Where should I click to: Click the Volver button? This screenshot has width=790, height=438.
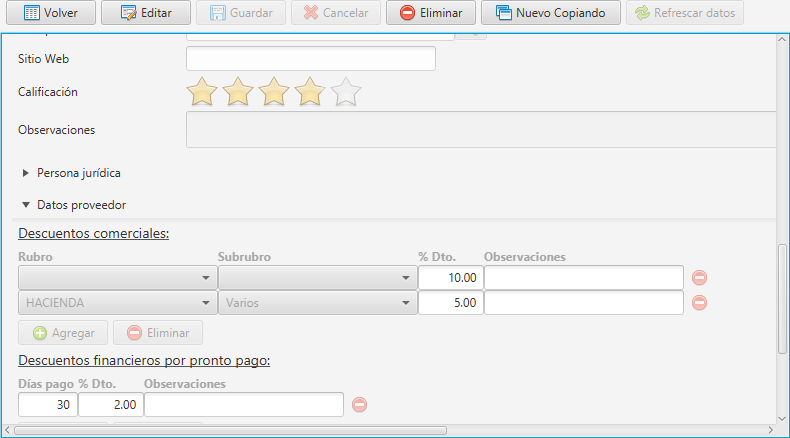51,13
